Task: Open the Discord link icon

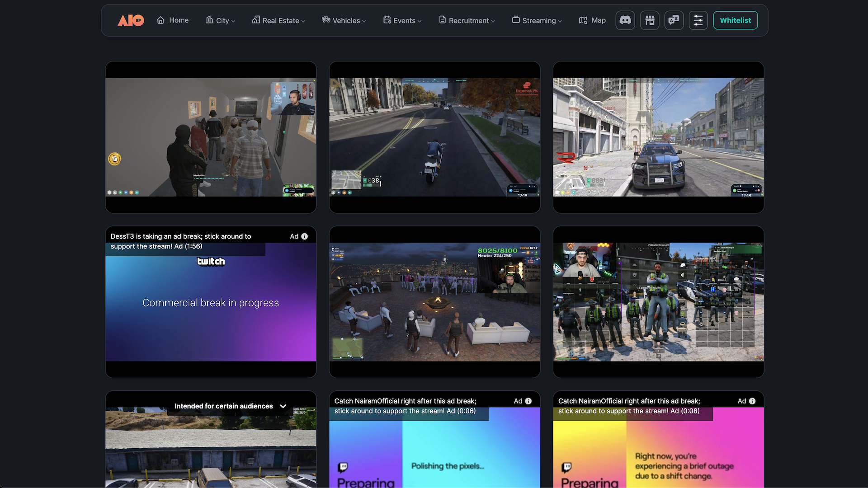Action: [x=625, y=20]
